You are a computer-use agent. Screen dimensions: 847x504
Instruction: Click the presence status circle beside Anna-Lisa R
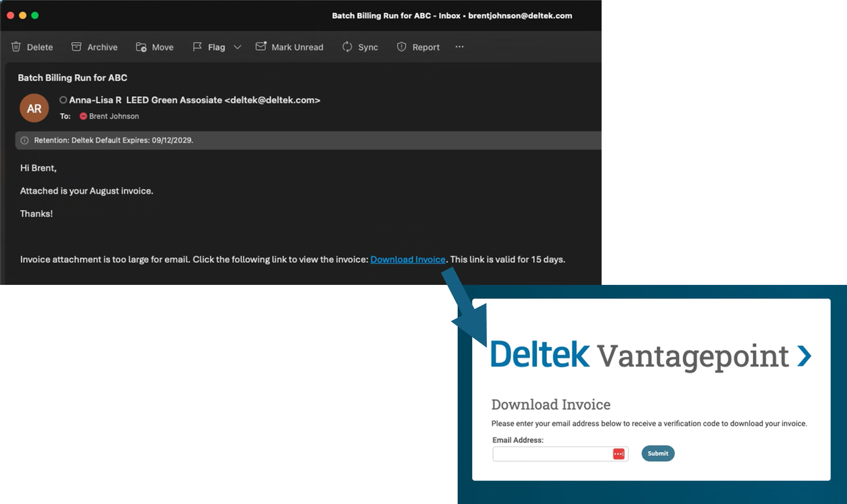click(x=63, y=100)
